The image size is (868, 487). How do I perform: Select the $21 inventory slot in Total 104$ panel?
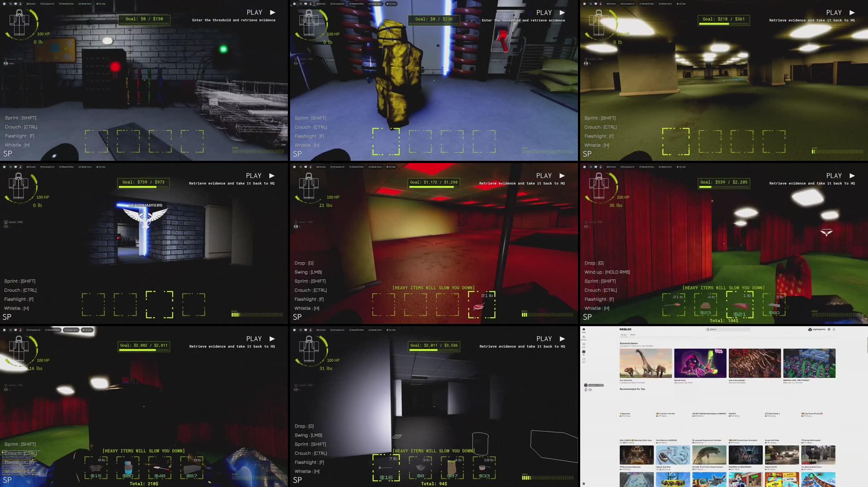click(740, 304)
